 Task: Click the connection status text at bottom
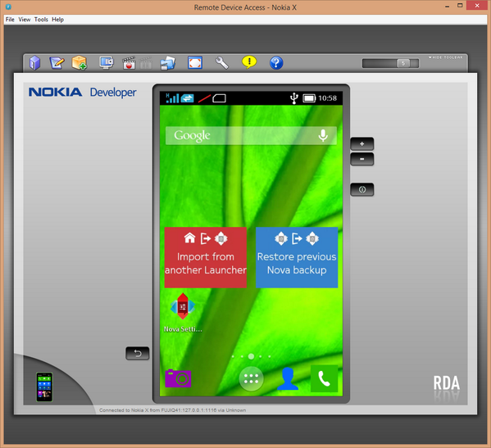coord(172,410)
